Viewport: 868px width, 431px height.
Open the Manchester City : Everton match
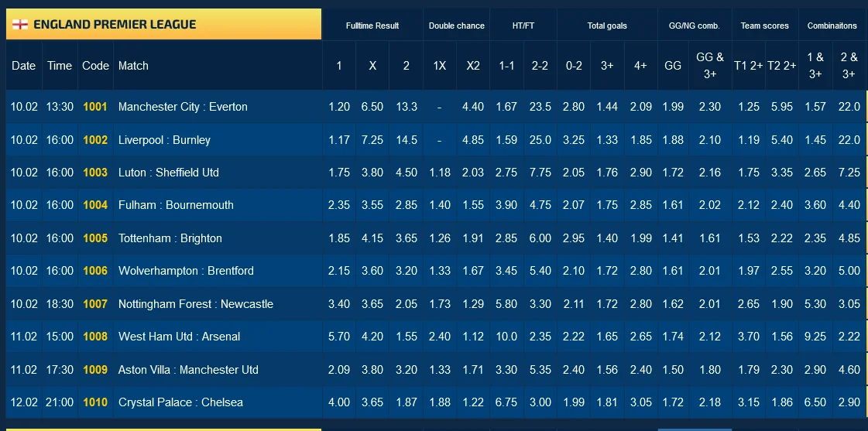pyautogui.click(x=183, y=107)
